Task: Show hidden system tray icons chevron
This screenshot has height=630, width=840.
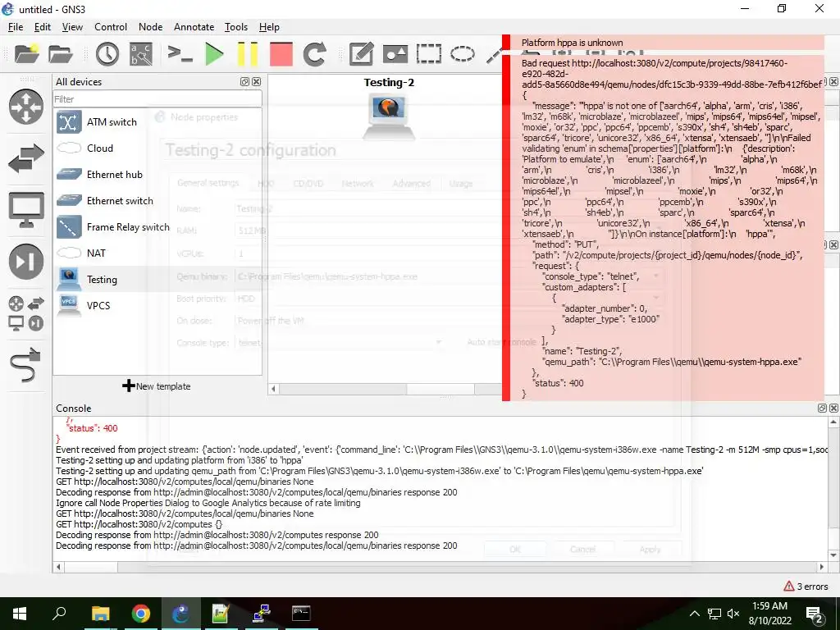Action: click(694, 614)
